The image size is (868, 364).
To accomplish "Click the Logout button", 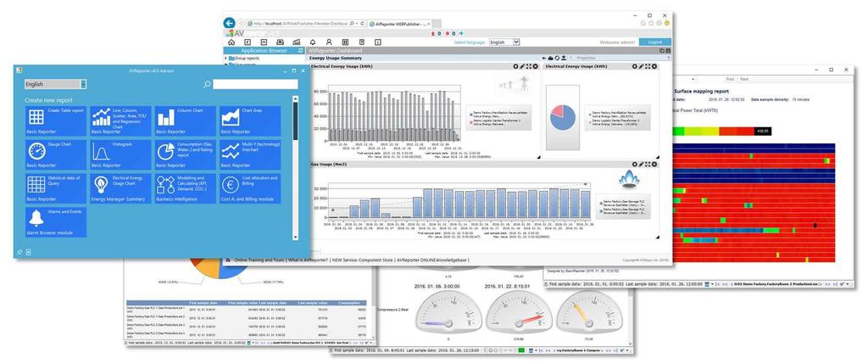I will coord(655,42).
